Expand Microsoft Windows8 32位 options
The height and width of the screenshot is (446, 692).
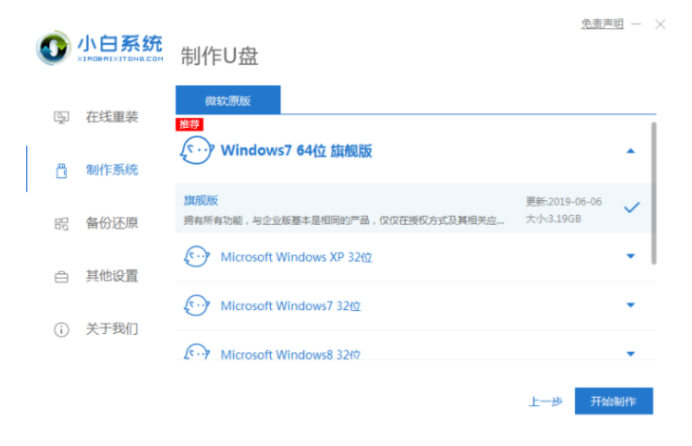[x=631, y=354]
